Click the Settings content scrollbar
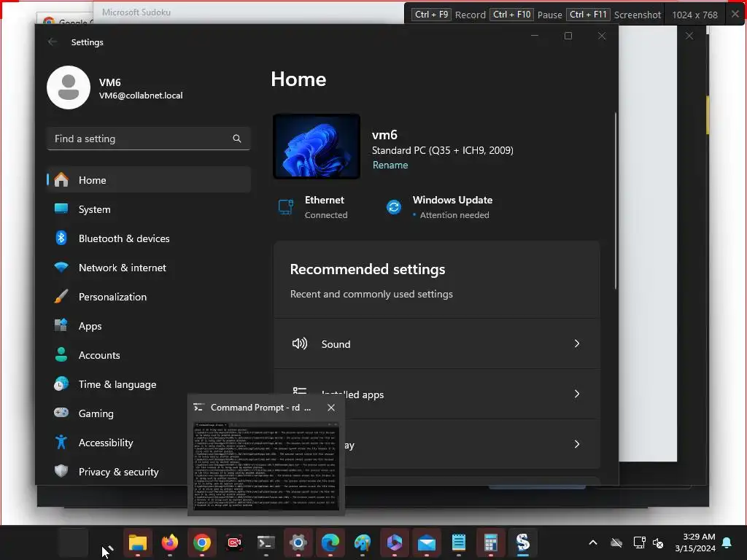Viewport: 747px width, 560px height. tap(616, 201)
